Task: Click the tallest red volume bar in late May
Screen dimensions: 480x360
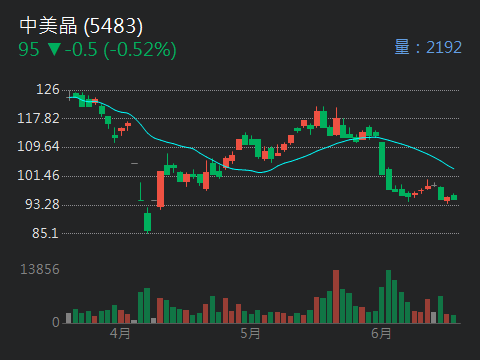Action: (x=336, y=297)
